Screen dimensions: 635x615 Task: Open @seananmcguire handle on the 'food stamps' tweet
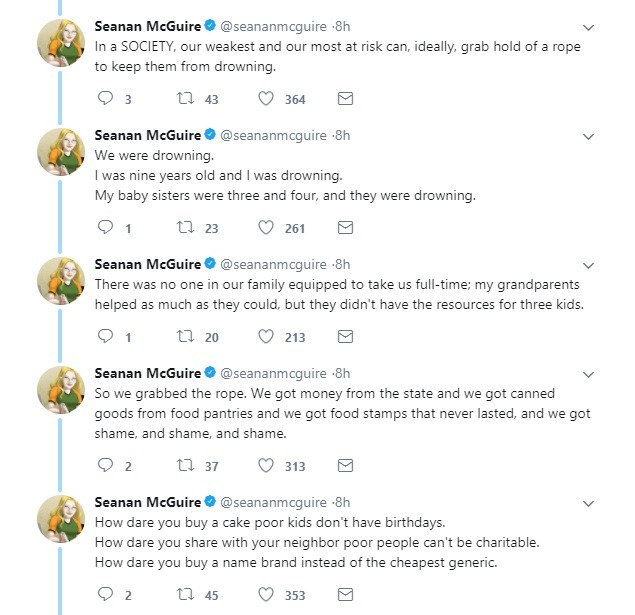pos(273,373)
